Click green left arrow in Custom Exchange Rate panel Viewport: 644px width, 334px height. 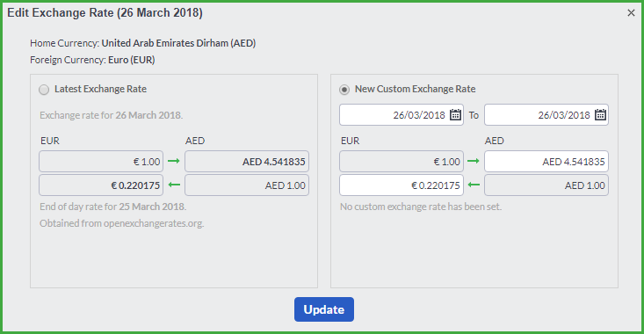point(474,185)
